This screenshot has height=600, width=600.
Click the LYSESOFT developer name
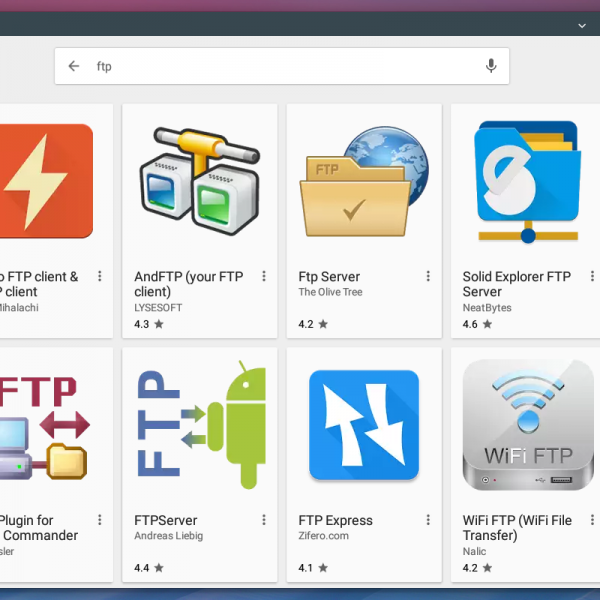(158, 308)
